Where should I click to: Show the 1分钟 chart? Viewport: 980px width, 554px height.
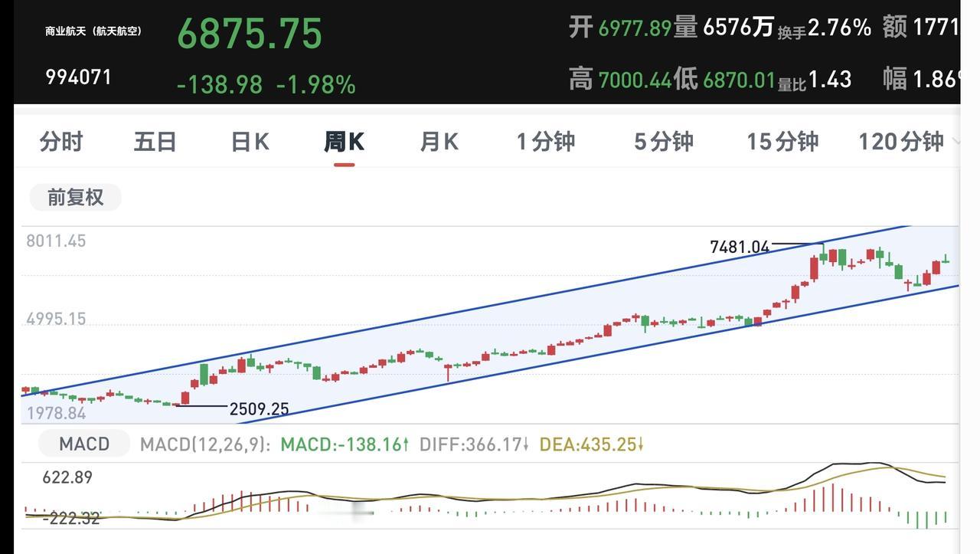coord(545,142)
